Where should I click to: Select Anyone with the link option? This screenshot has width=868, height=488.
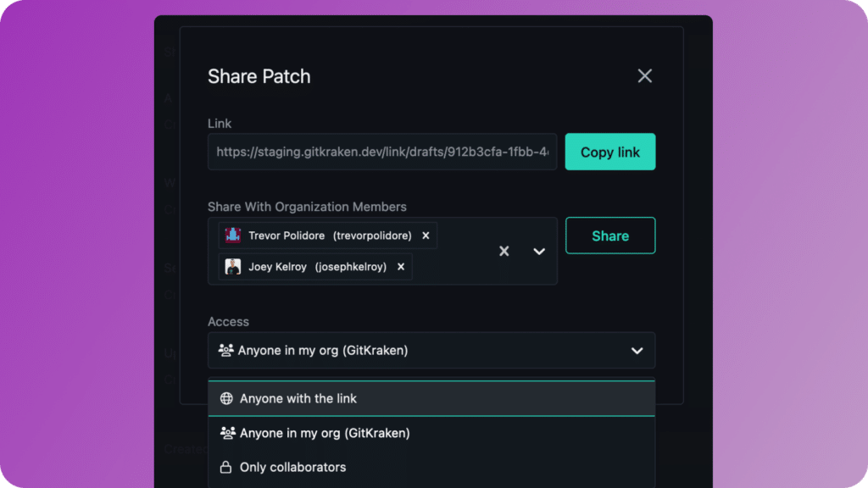pyautogui.click(x=431, y=398)
